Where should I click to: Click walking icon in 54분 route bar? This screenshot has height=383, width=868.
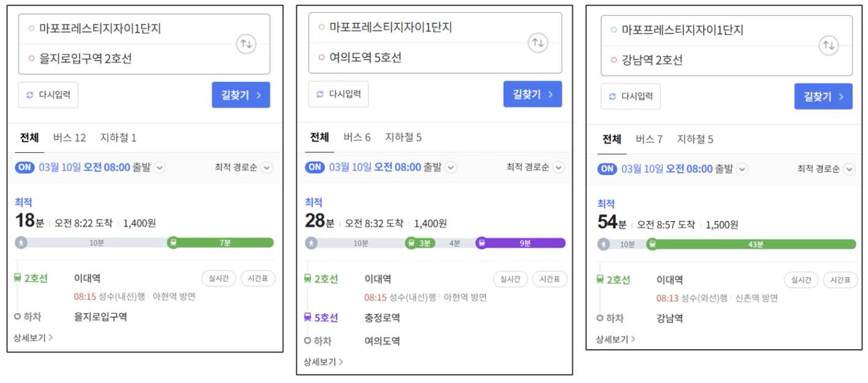click(x=604, y=245)
